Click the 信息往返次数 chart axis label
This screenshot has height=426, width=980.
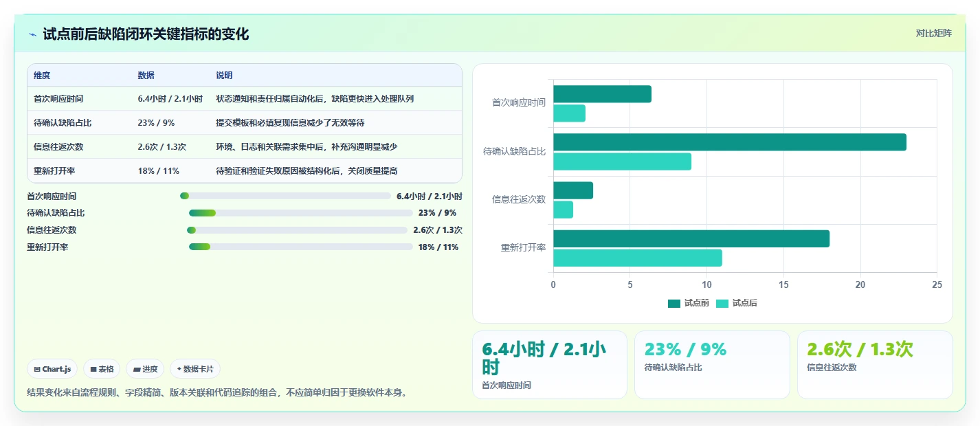pyautogui.click(x=519, y=199)
